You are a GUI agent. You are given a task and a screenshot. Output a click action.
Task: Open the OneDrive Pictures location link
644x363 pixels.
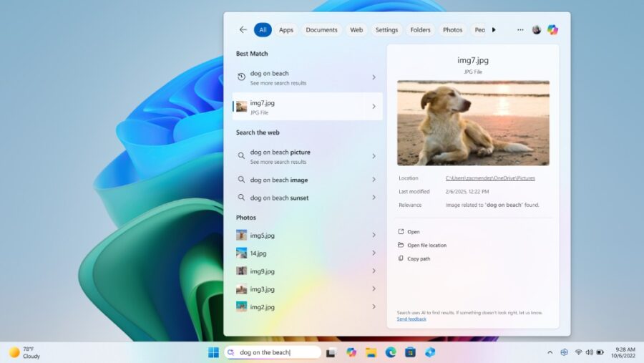coord(490,178)
